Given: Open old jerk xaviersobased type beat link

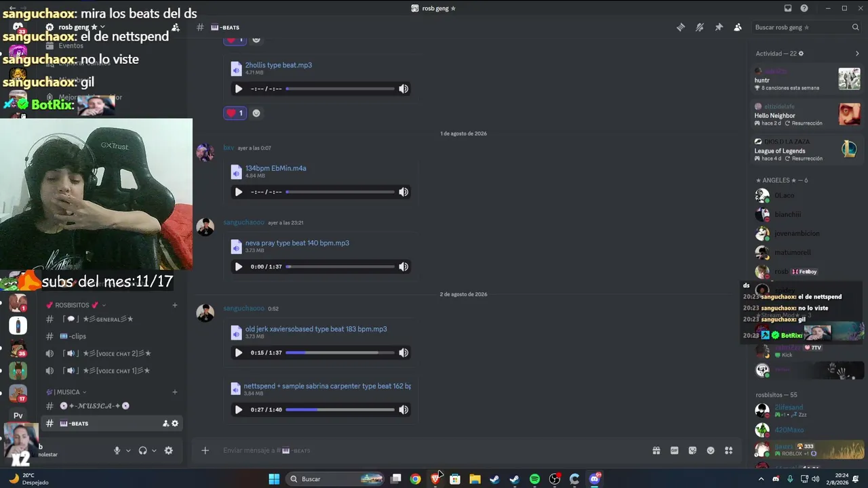Looking at the screenshot, I should (x=316, y=329).
